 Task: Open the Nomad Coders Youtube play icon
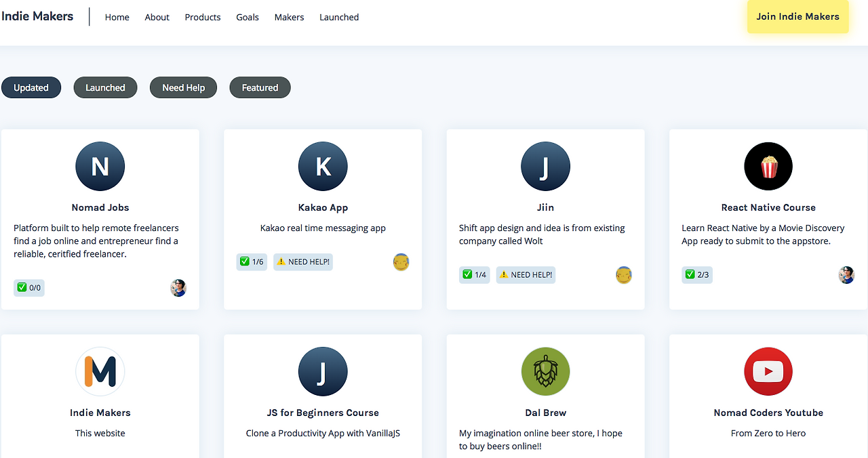tap(768, 371)
